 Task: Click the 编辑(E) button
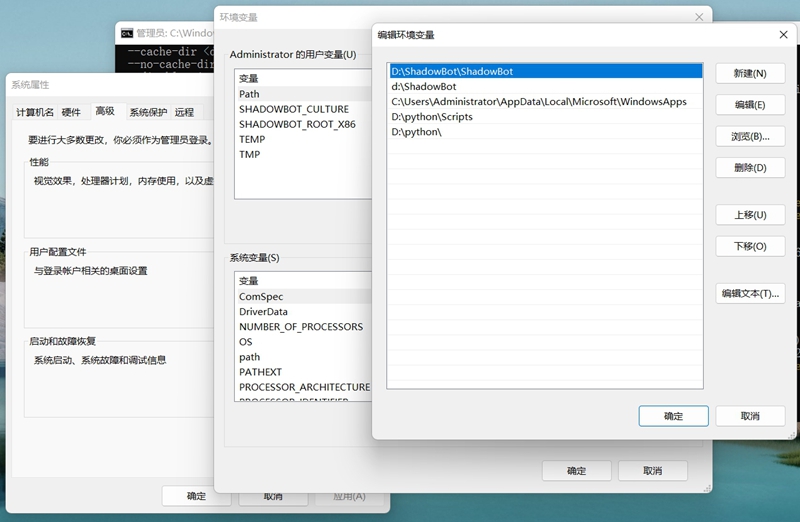750,105
